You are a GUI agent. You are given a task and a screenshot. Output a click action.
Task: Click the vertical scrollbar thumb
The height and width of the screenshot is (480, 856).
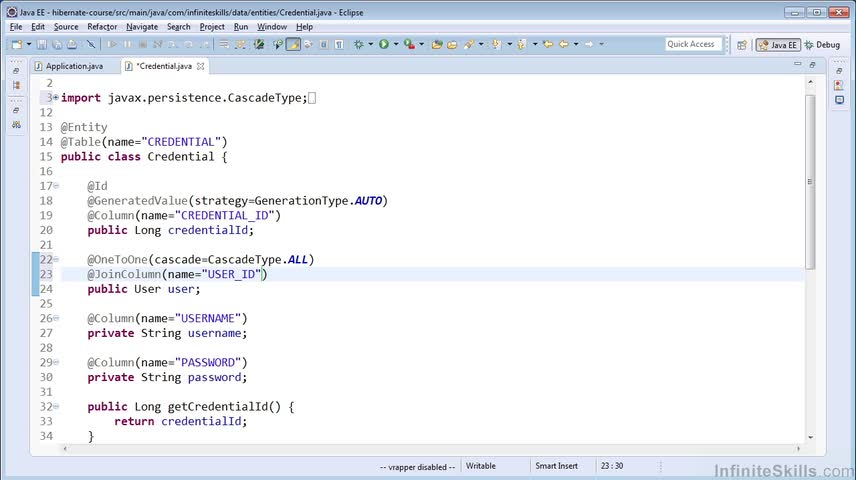810,181
